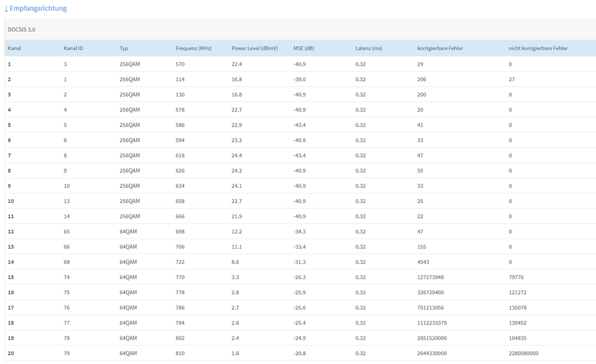This screenshot has width=596, height=364.
Task: Select power level 8.6
Action: point(235,262)
